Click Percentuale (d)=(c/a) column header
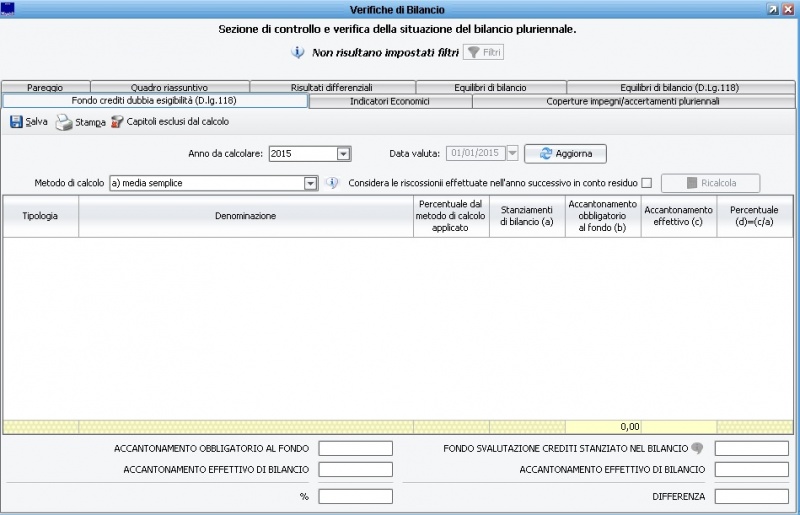Image resolution: width=800 pixels, height=515 pixels. [x=754, y=216]
